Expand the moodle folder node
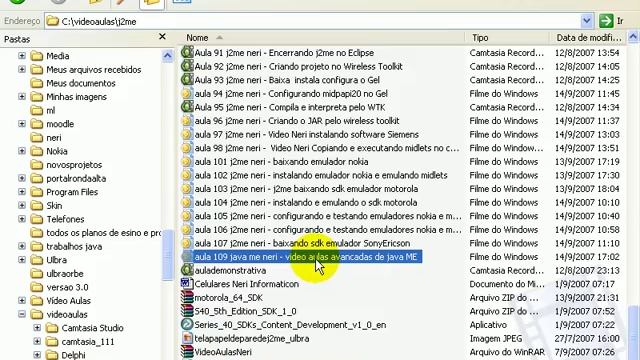 coord(22,124)
